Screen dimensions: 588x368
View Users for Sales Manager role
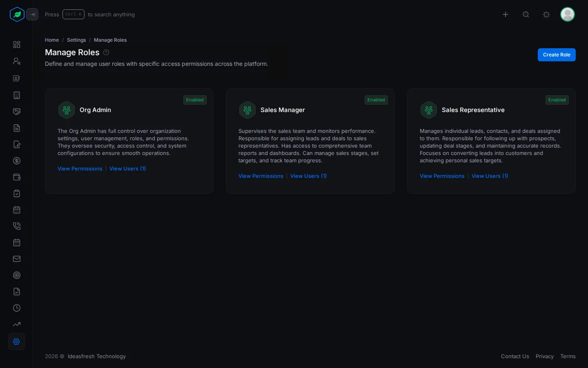click(x=309, y=176)
